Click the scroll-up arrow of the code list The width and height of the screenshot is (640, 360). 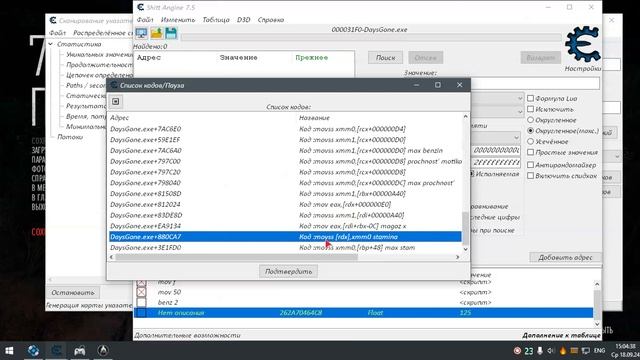coord(465,117)
